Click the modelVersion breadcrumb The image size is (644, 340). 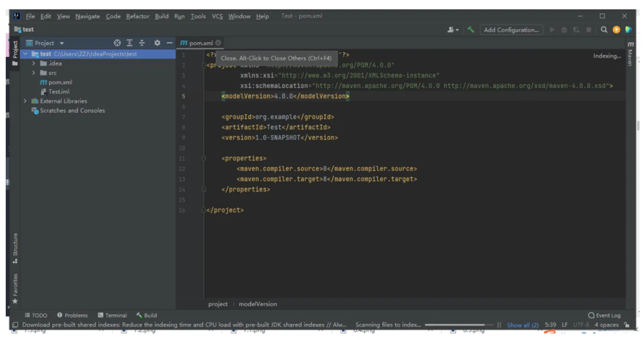point(258,304)
